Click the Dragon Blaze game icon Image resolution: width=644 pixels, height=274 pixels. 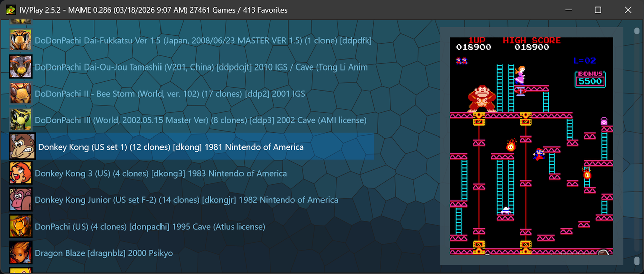pos(21,253)
